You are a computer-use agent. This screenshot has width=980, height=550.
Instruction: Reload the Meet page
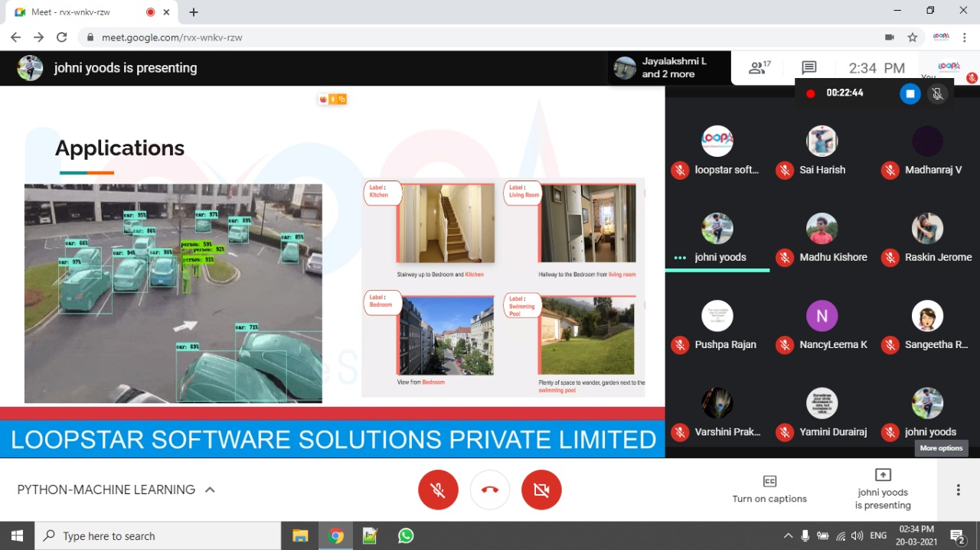pos(62,37)
